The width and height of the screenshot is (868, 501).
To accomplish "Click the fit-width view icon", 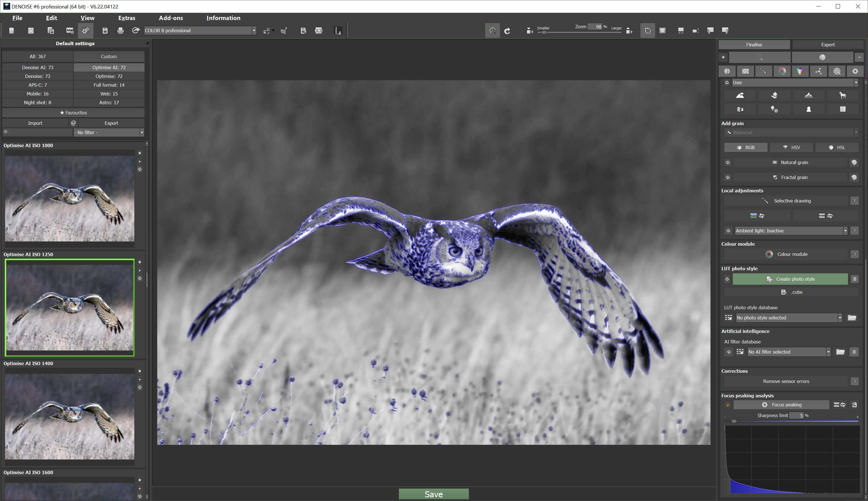I will coord(681,31).
